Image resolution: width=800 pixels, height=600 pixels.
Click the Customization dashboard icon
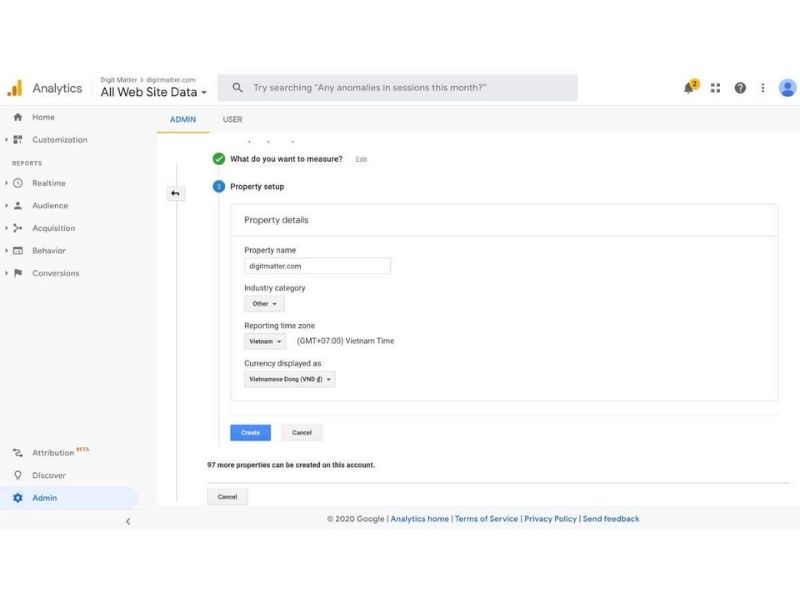pyautogui.click(x=18, y=139)
